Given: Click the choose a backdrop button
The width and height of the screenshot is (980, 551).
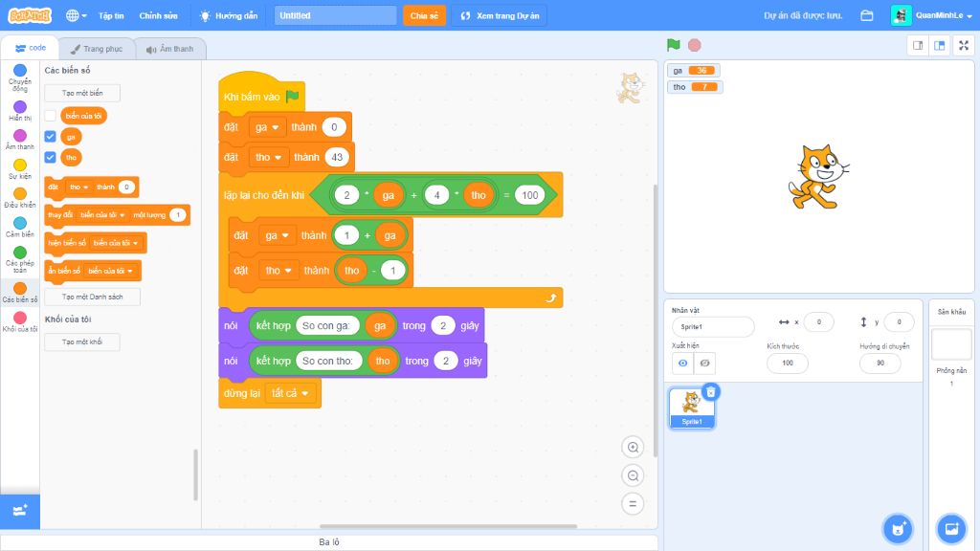Looking at the screenshot, I should (x=951, y=528).
